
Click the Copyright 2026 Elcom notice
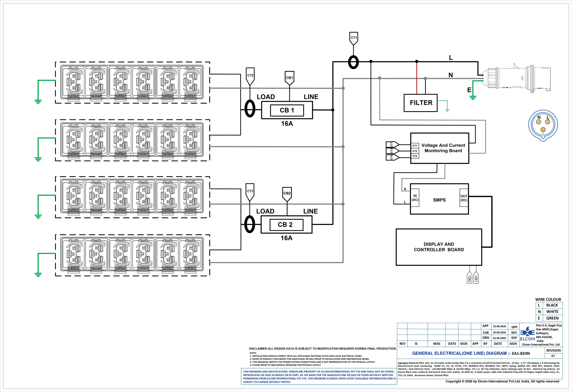click(x=502, y=381)
